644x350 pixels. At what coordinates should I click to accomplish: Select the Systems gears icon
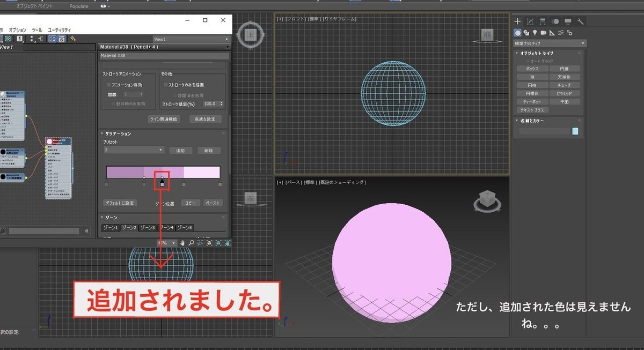tap(569, 33)
